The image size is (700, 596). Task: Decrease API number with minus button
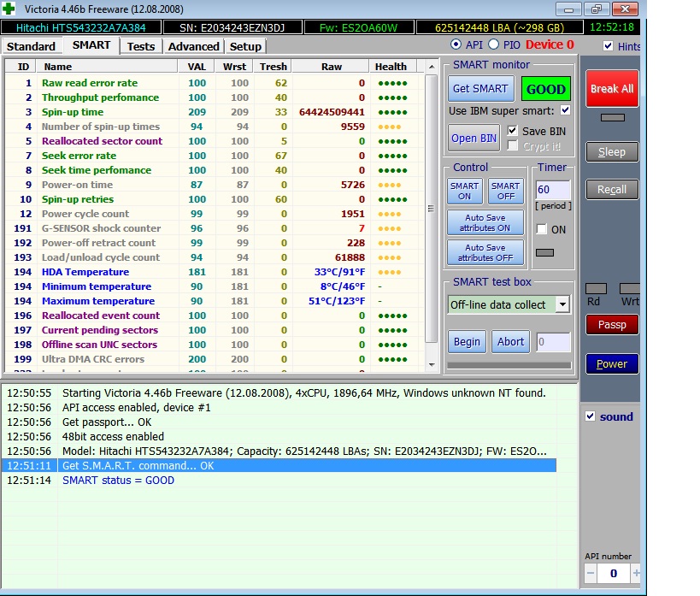591,573
